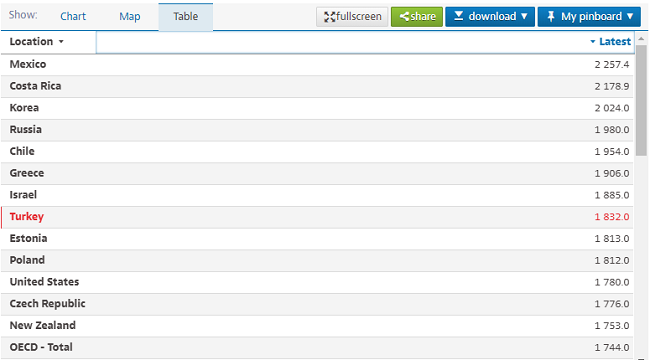
Task: Sort by the Latest column header
Action: (x=610, y=41)
